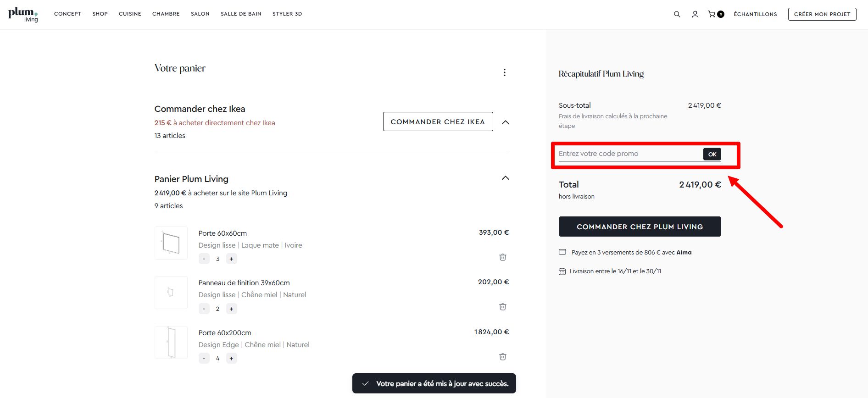This screenshot has width=868, height=398.
Task: Go to Chambre section
Action: [x=166, y=14]
